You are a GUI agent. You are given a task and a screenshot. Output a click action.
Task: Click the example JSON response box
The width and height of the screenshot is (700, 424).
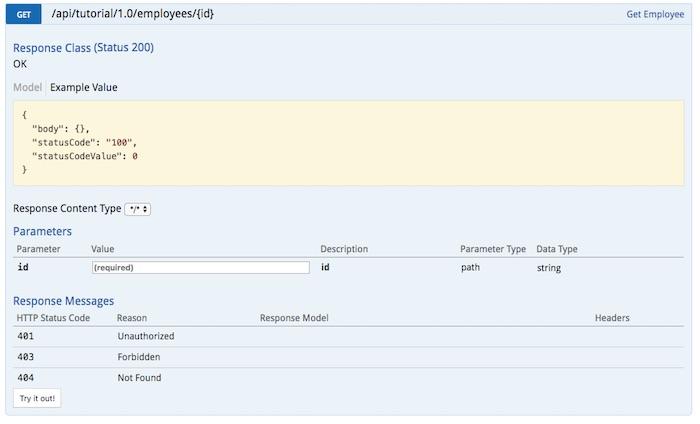(348, 143)
